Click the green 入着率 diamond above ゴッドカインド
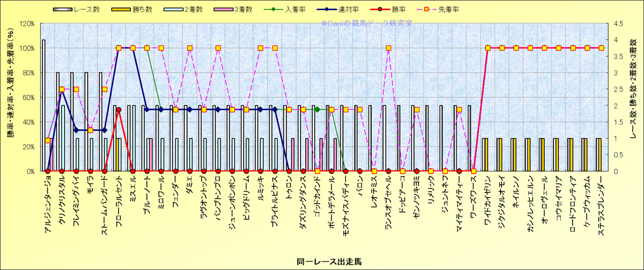Image resolution: width=644 pixels, height=270 pixels. 317,109
